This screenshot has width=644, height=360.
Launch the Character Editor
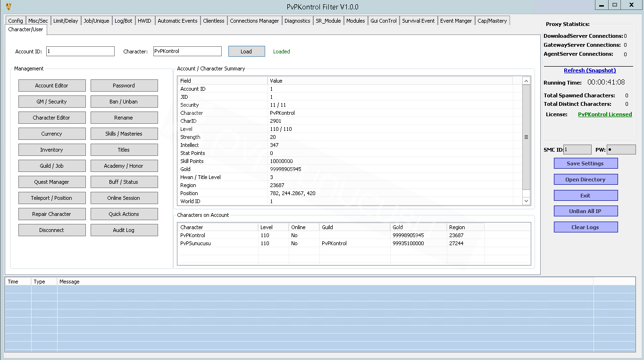[52, 118]
